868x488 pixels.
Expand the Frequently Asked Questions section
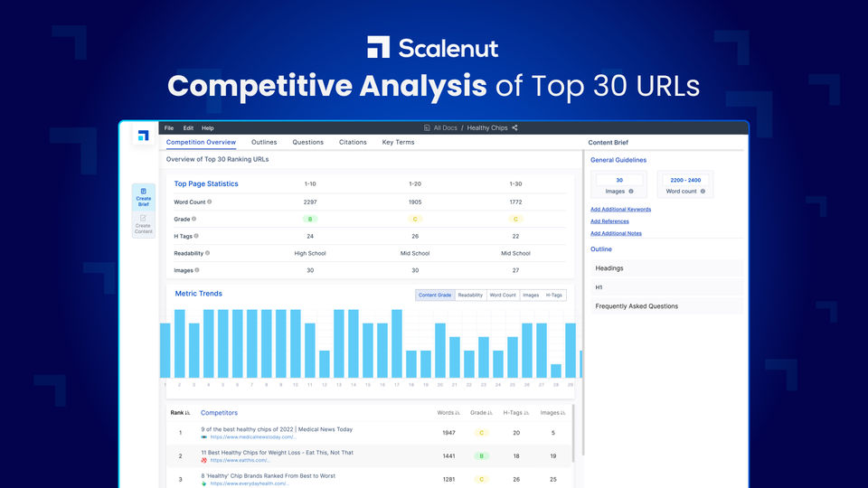pos(666,306)
